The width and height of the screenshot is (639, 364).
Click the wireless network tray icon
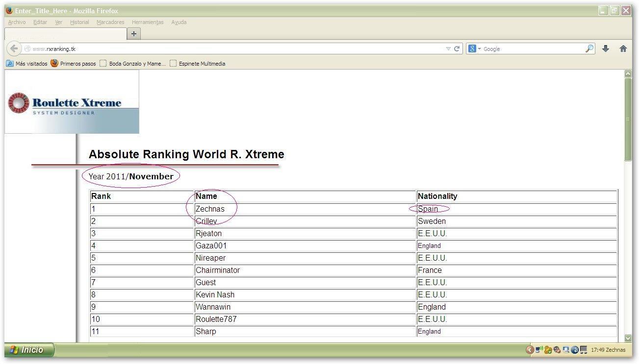coord(539,349)
